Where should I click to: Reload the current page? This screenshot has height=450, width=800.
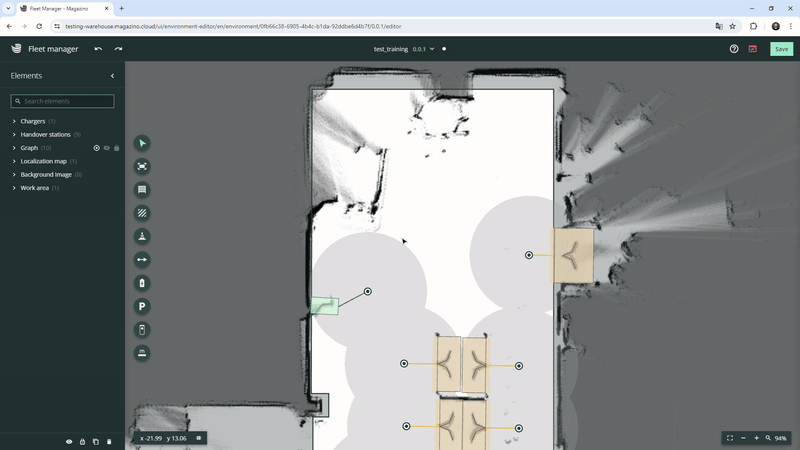[x=39, y=26]
